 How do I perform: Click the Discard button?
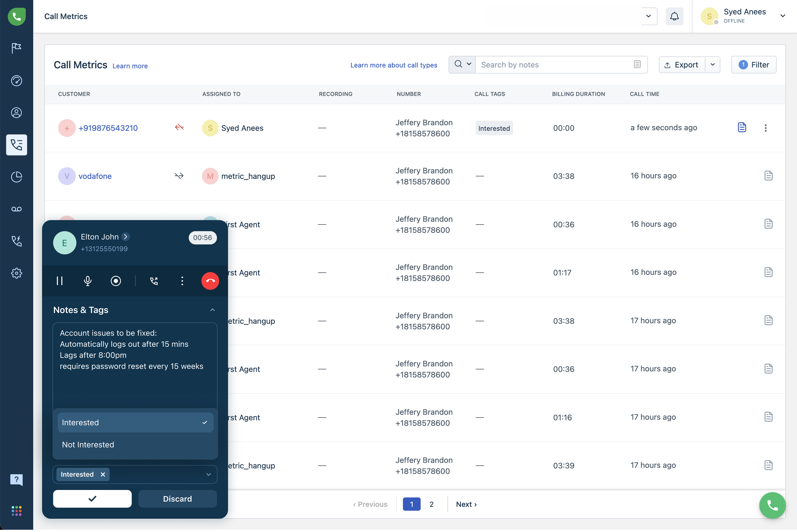(177, 499)
